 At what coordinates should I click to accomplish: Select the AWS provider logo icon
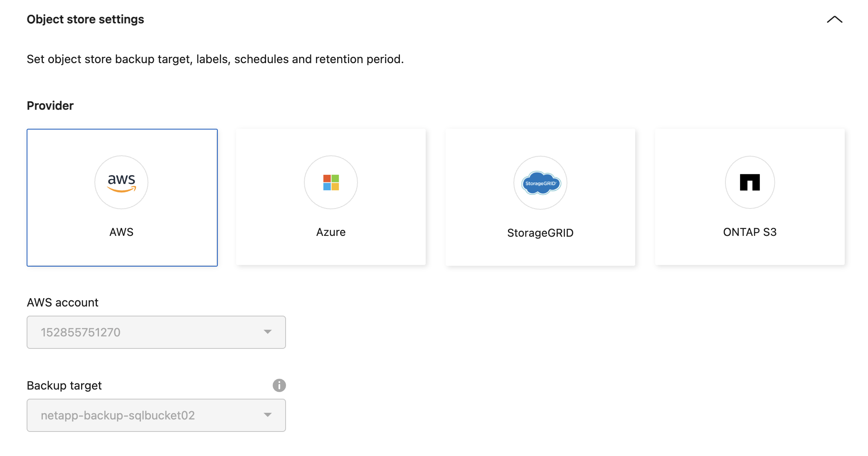(121, 182)
